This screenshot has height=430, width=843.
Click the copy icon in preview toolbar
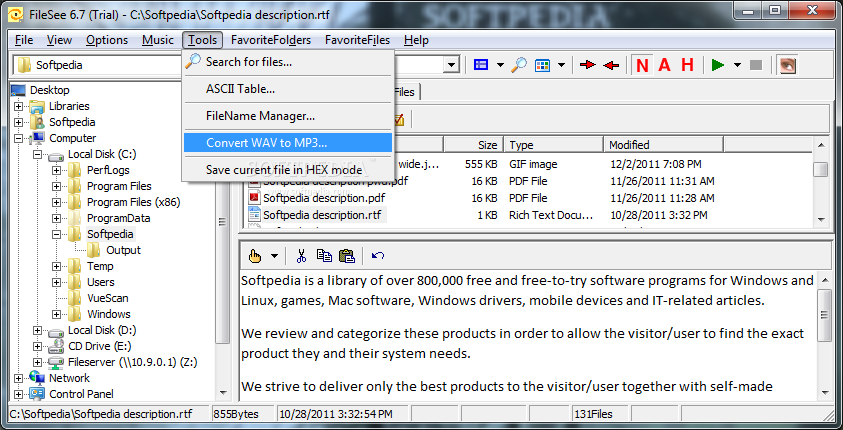pyautogui.click(x=324, y=256)
